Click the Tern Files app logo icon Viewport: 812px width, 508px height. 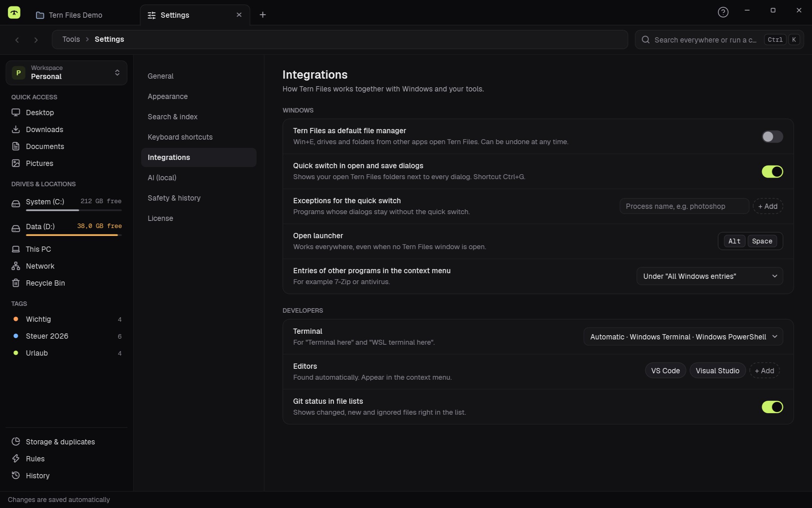click(x=14, y=13)
